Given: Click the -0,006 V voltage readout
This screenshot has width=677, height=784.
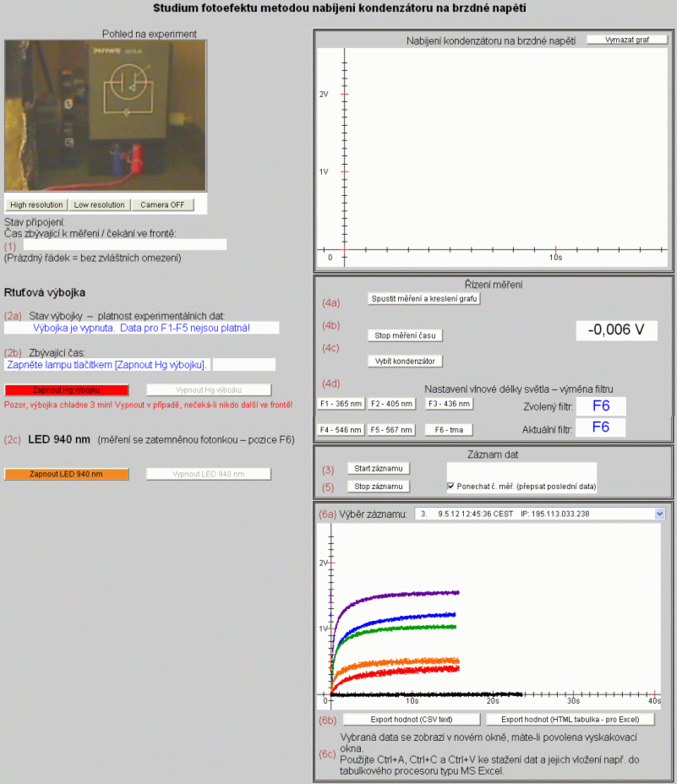Looking at the screenshot, I should (x=616, y=330).
